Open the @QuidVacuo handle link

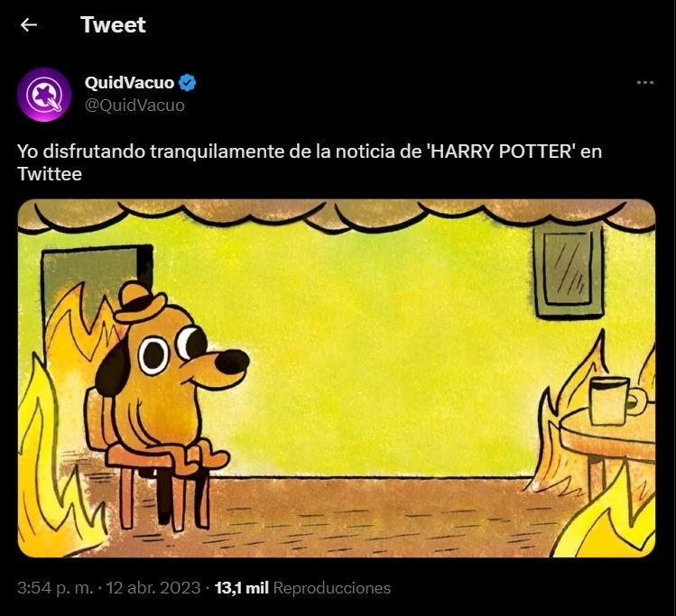(x=134, y=106)
